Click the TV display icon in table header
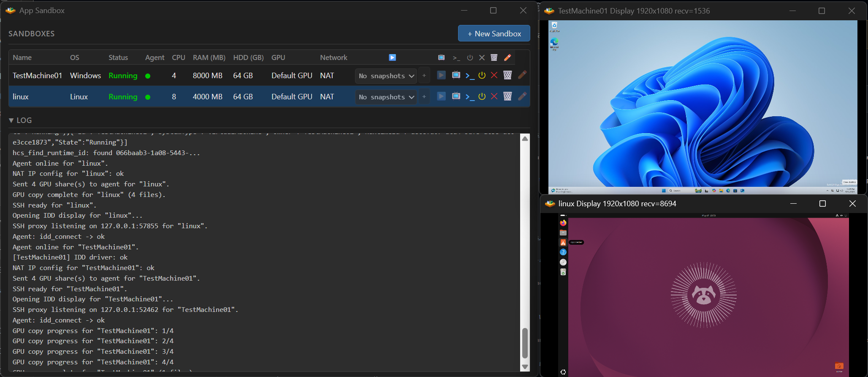The height and width of the screenshot is (377, 868). (x=441, y=57)
